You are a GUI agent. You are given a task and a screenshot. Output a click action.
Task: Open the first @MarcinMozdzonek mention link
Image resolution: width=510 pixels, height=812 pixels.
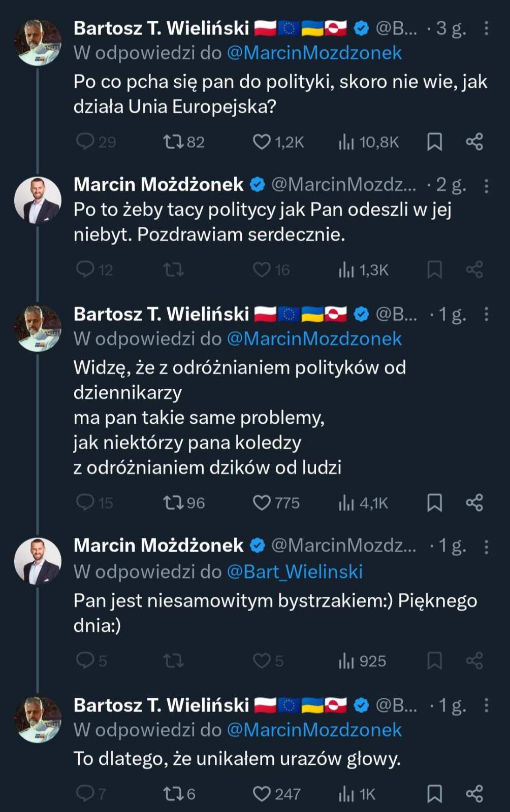[x=314, y=53]
